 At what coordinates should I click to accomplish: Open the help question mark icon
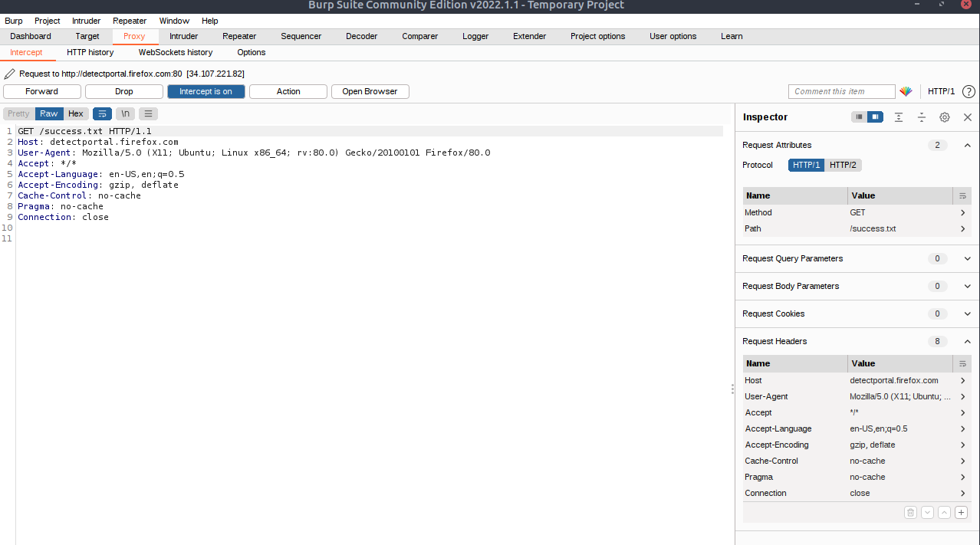pyautogui.click(x=968, y=91)
